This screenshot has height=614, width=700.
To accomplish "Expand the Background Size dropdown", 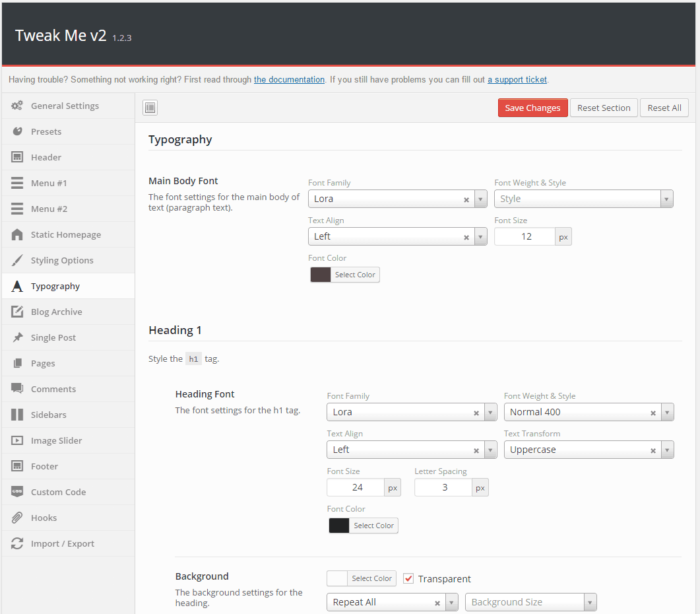I will click(530, 602).
